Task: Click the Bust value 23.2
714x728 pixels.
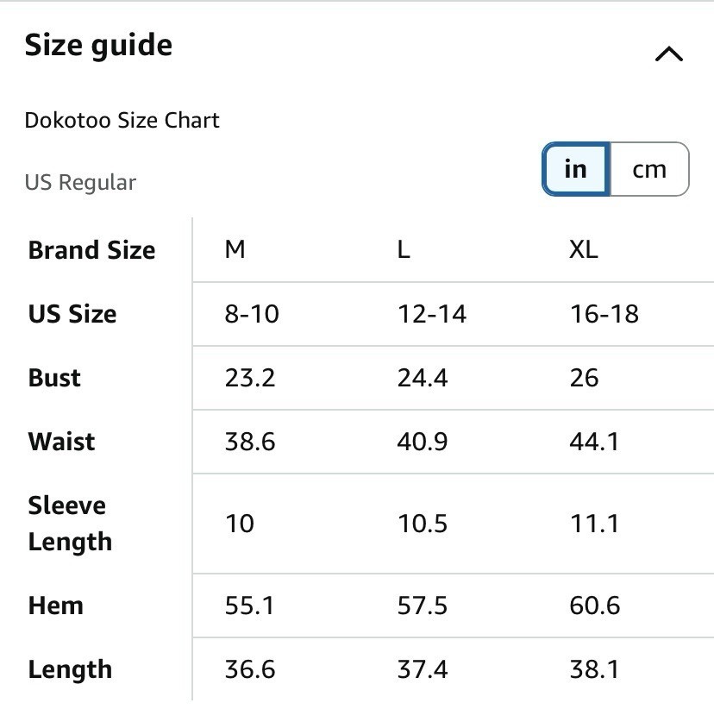Action: 250,378
